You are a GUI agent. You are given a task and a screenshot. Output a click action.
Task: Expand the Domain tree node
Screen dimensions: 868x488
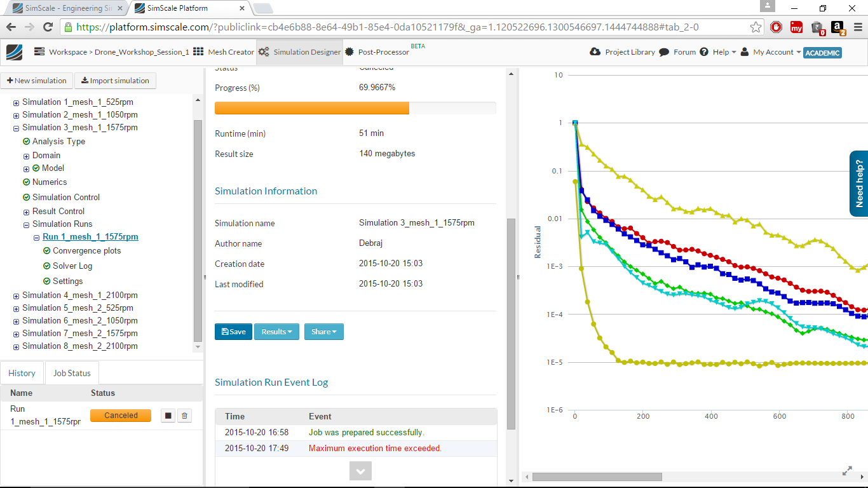(x=27, y=156)
